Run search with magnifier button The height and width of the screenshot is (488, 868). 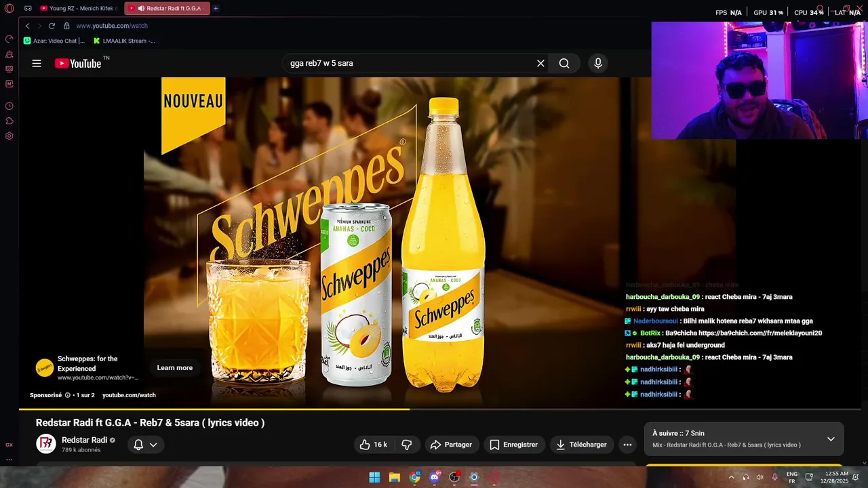click(x=564, y=63)
